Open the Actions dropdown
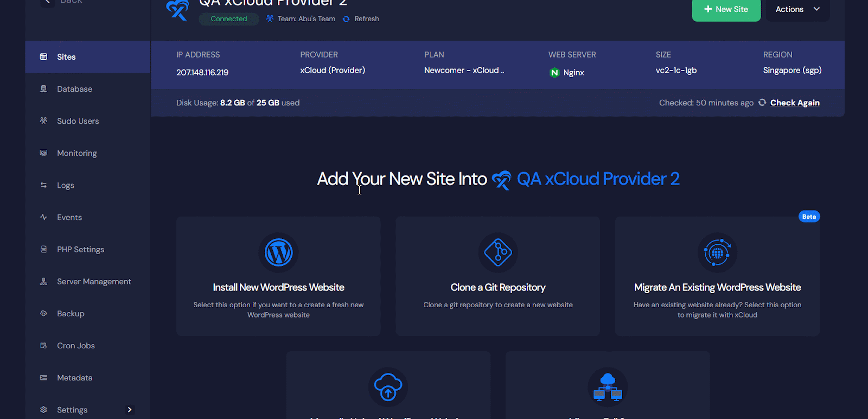 click(x=797, y=9)
